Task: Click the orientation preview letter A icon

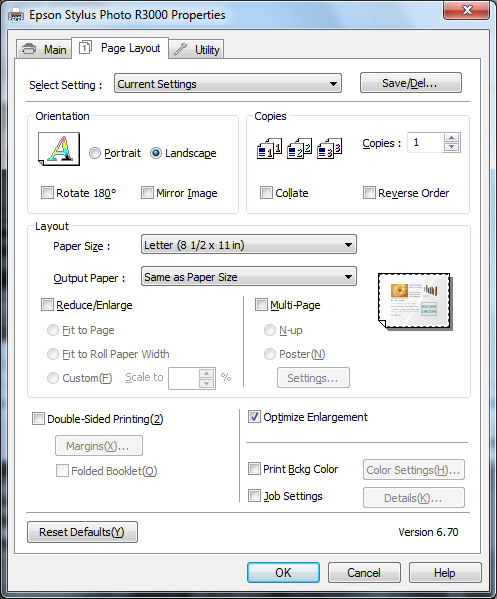Action: tap(59, 149)
